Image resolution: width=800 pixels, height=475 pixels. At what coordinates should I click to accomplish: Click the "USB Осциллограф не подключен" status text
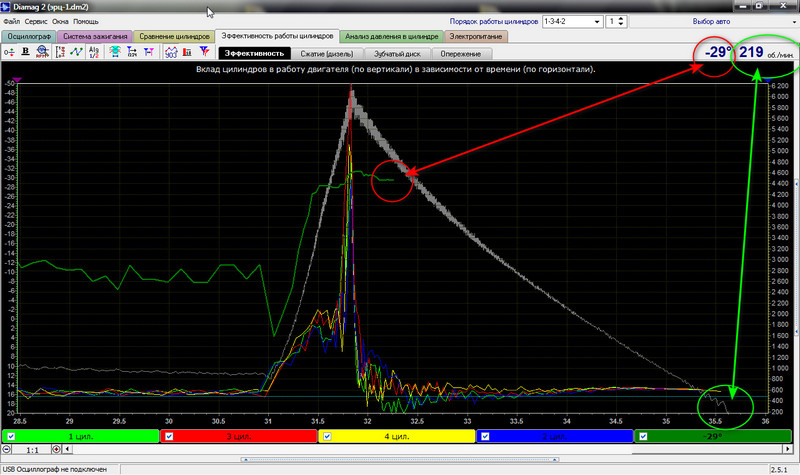point(55,469)
